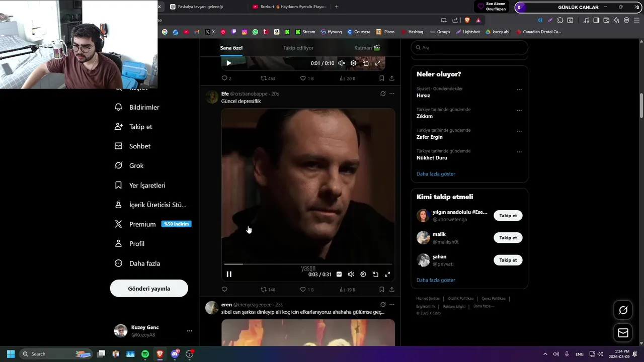This screenshot has height=362, width=644.
Task: Open Bildirimler in sidebar
Action: pos(137,107)
